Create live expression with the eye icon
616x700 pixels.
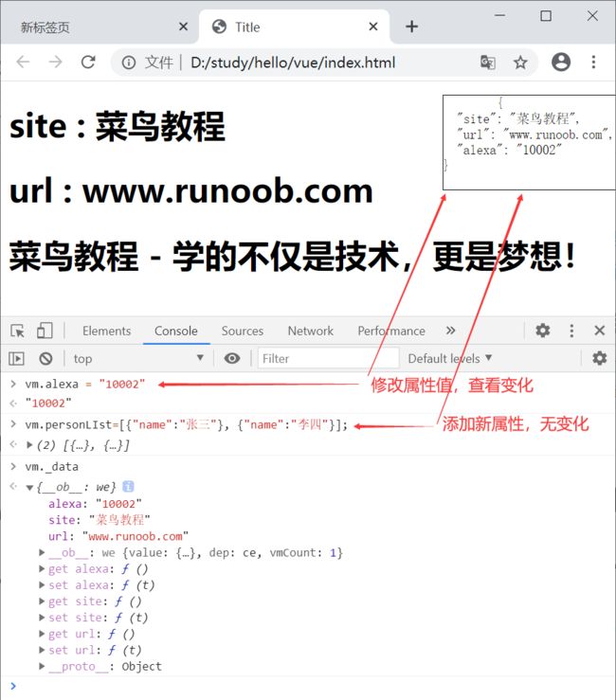[232, 358]
